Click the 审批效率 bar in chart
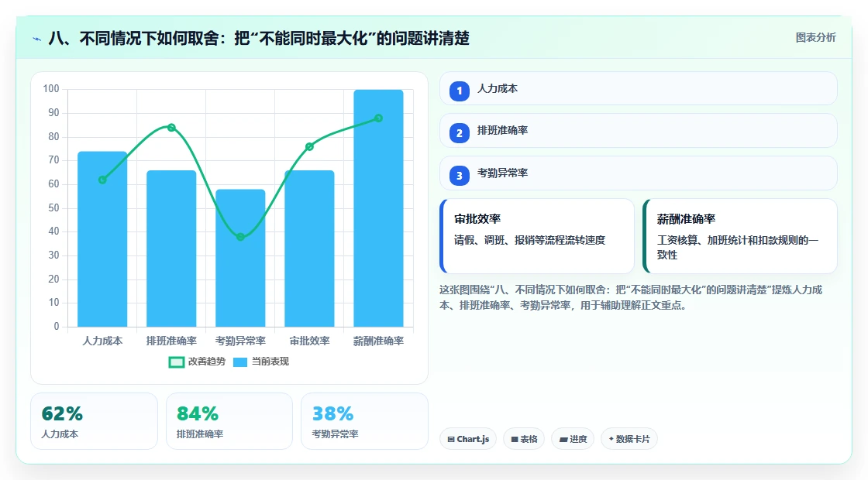868x480 pixels. tap(309, 249)
